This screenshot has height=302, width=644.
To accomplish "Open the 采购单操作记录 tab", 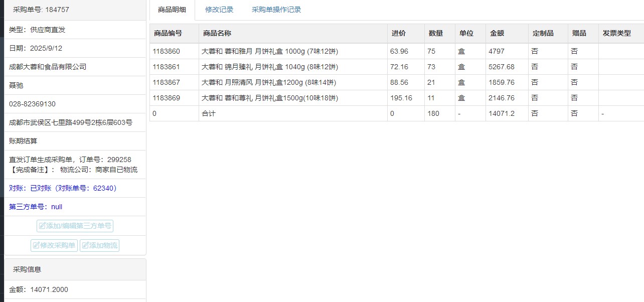I will pos(276,10).
